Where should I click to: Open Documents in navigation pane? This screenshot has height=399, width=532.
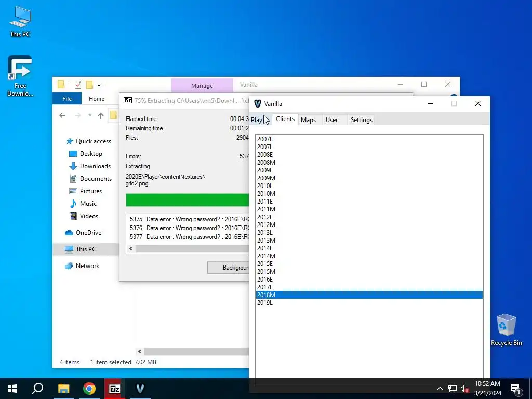[x=90, y=179]
